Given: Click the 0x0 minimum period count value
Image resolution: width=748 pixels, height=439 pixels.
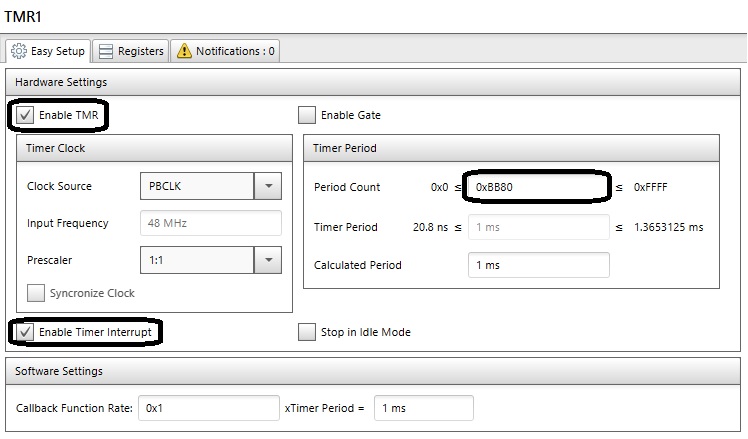Looking at the screenshot, I should [439, 187].
